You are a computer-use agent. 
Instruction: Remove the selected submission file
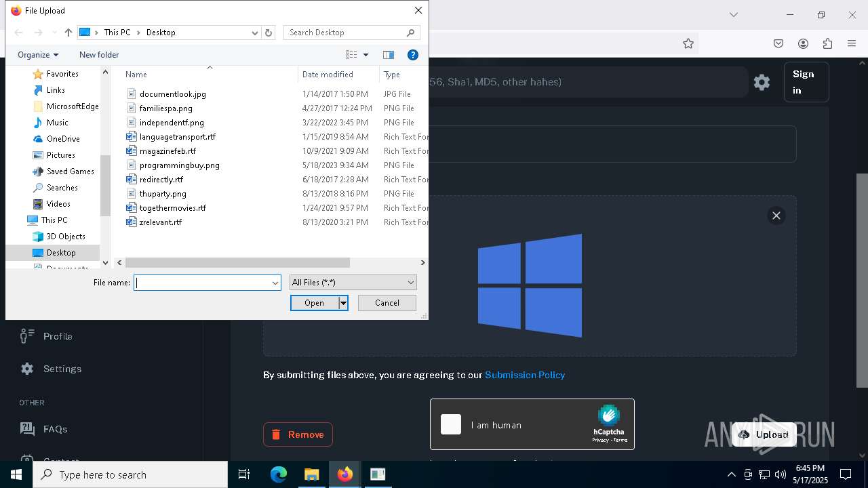pyautogui.click(x=298, y=434)
